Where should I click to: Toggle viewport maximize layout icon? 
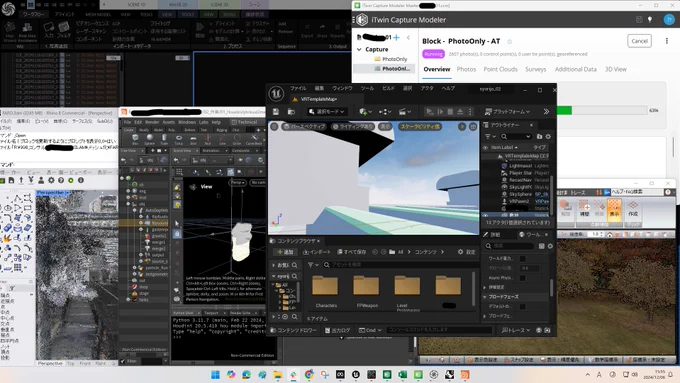click(473, 127)
